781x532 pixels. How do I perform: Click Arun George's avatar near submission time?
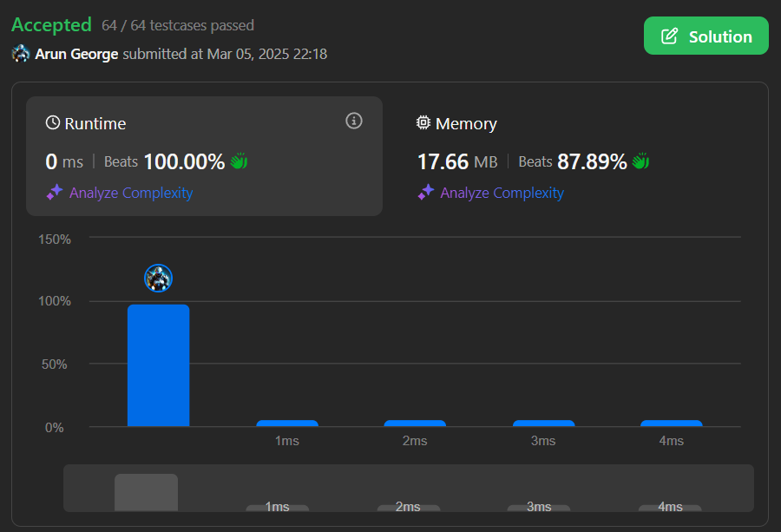(21, 54)
